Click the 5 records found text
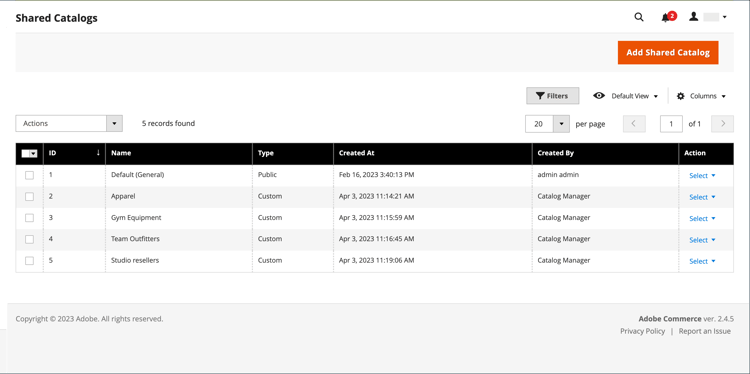The height and width of the screenshot is (374, 750). tap(168, 123)
